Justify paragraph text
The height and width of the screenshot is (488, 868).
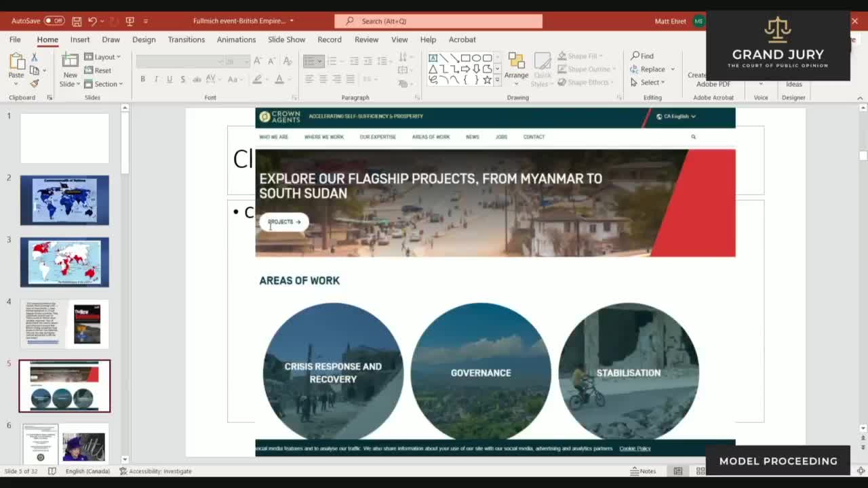click(x=350, y=79)
